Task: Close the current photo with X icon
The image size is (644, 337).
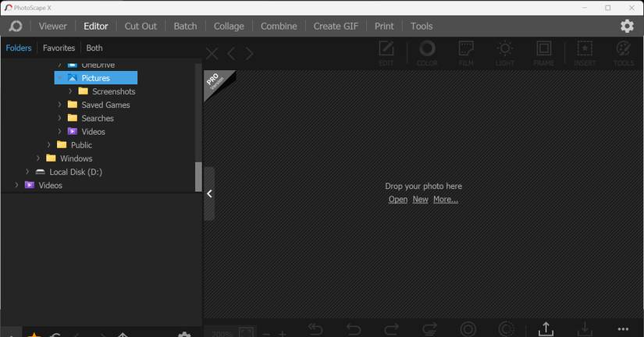Action: [x=212, y=53]
